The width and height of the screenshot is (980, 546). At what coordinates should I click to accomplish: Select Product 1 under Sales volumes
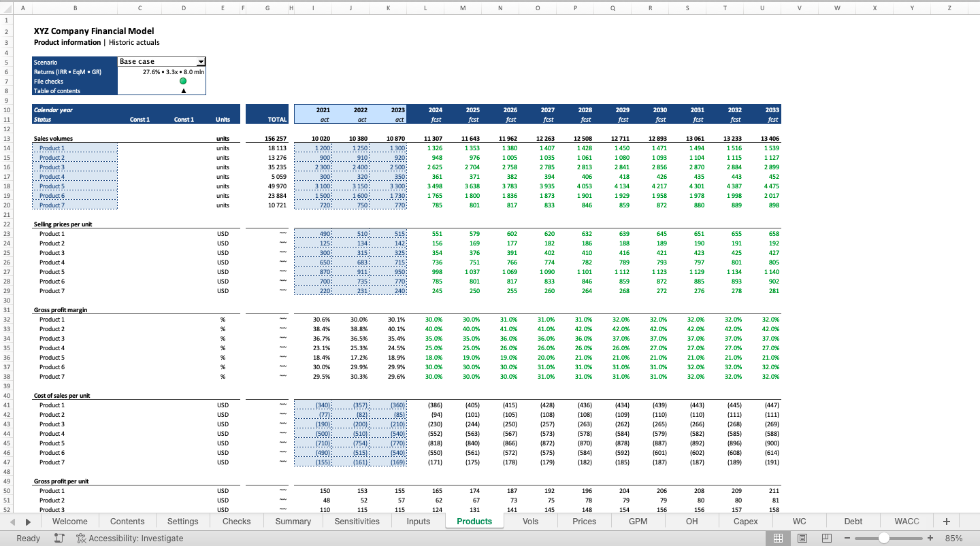75,148
